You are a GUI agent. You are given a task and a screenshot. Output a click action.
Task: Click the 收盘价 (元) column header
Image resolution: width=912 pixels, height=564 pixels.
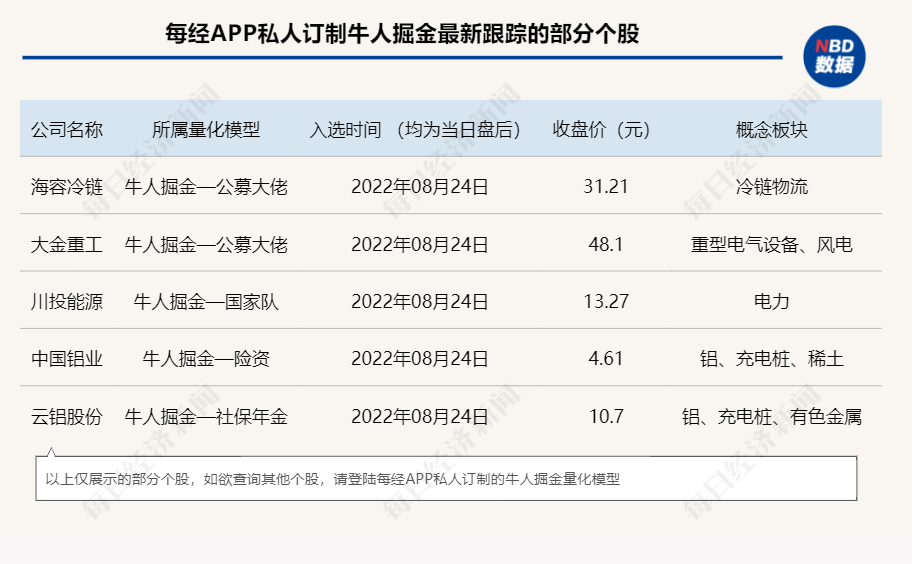pyautogui.click(x=601, y=130)
